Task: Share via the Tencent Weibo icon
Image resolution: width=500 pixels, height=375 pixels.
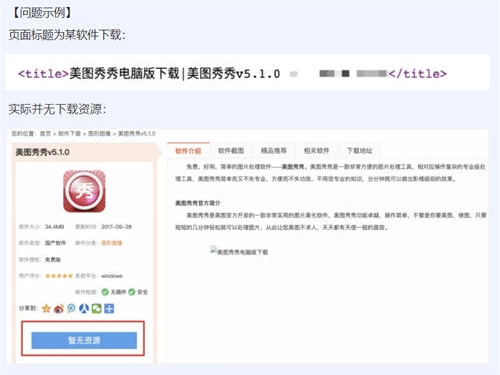Action: [x=71, y=309]
